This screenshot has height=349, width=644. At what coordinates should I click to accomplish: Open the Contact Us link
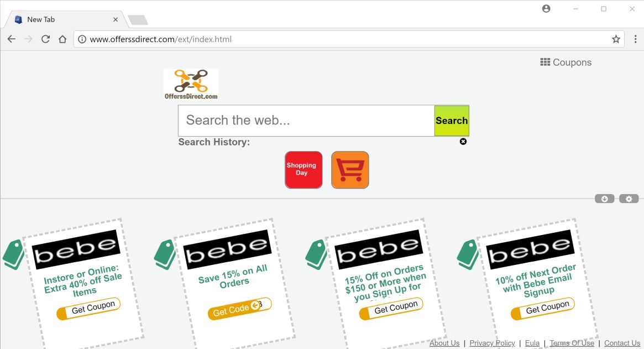coord(622,343)
